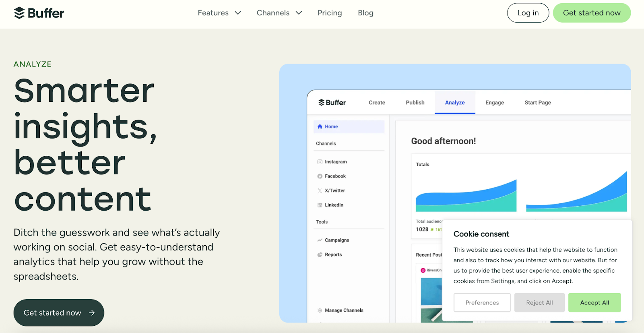
Task: Expand the Channels navigation dropdown
Action: point(279,13)
